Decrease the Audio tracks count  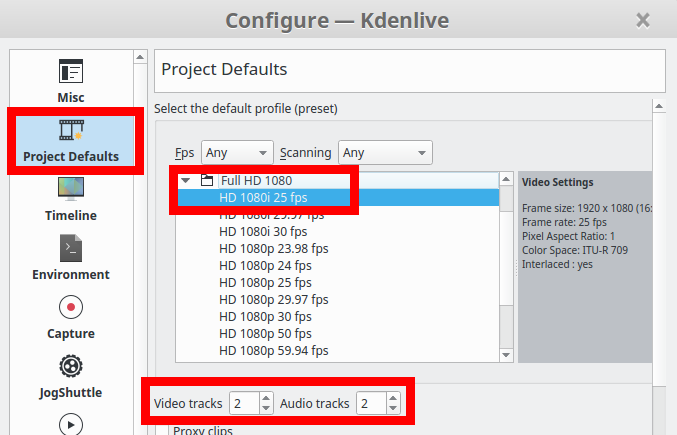pyautogui.click(x=393, y=408)
